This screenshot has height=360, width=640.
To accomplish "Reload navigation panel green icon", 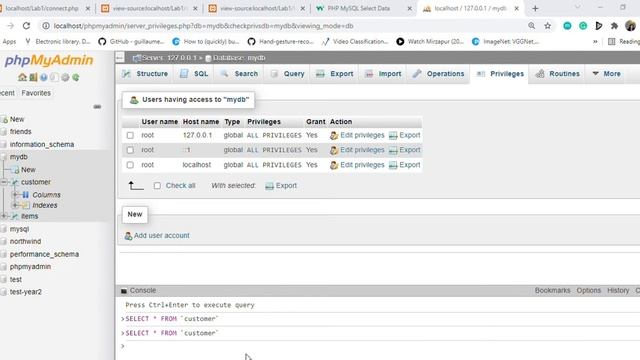I will 76,77.
